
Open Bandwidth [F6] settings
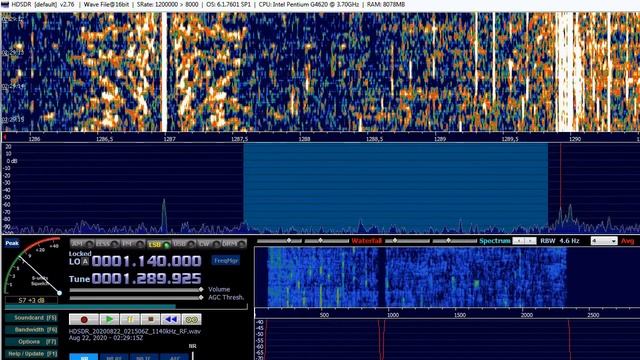click(x=31, y=329)
